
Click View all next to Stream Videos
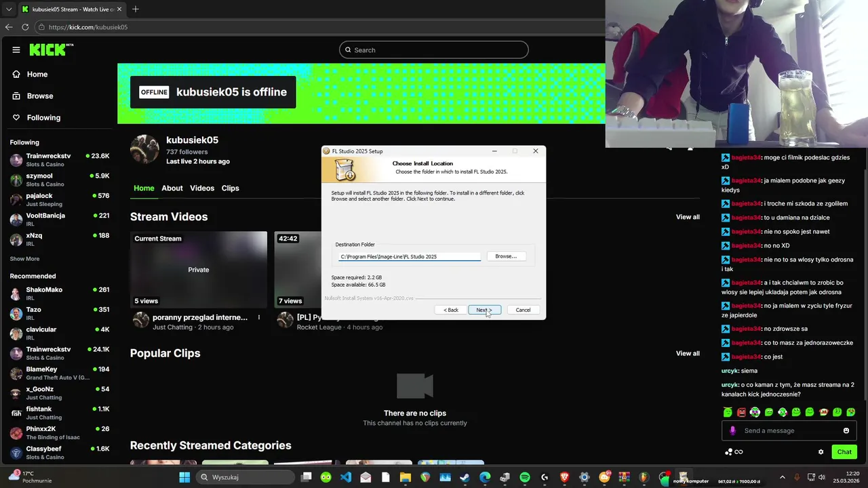(x=688, y=217)
